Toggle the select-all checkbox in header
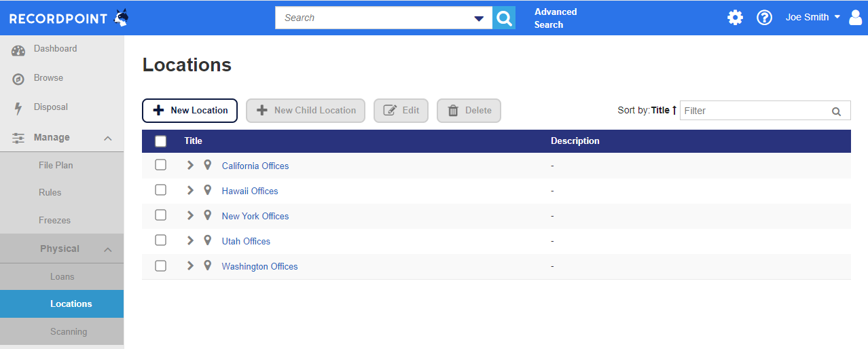 161,141
